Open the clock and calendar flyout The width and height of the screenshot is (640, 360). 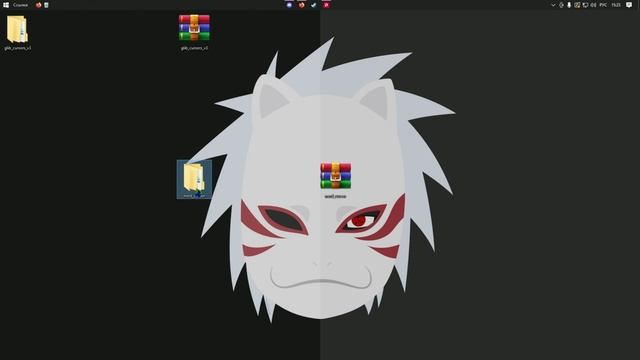pos(616,5)
